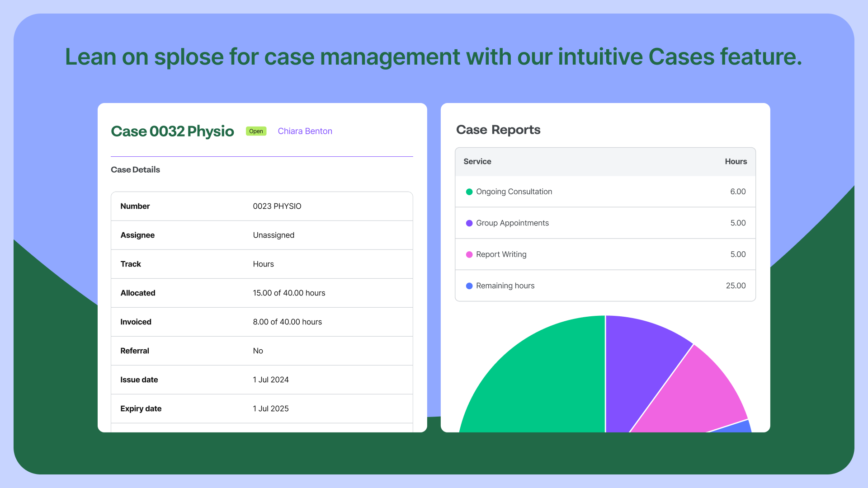Viewport: 868px width, 488px height.
Task: Open the Chiara Benton client link
Action: [x=305, y=131]
